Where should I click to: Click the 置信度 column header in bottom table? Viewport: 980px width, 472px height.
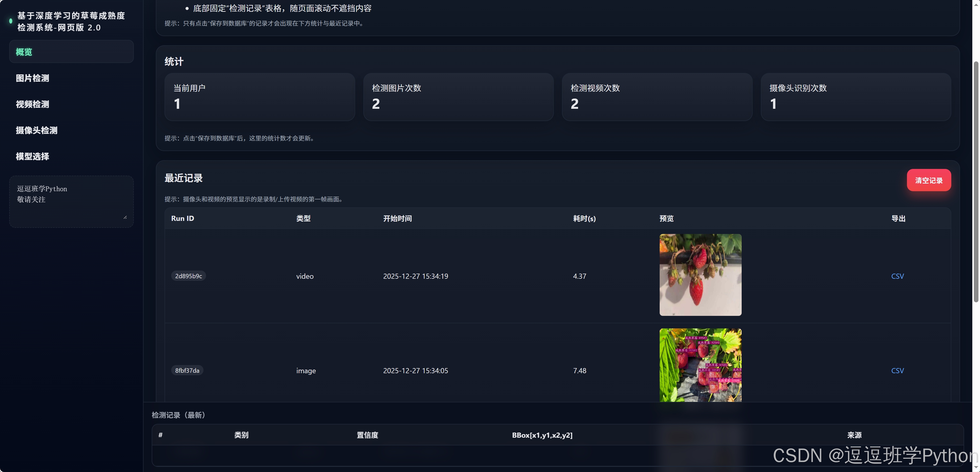coord(367,435)
